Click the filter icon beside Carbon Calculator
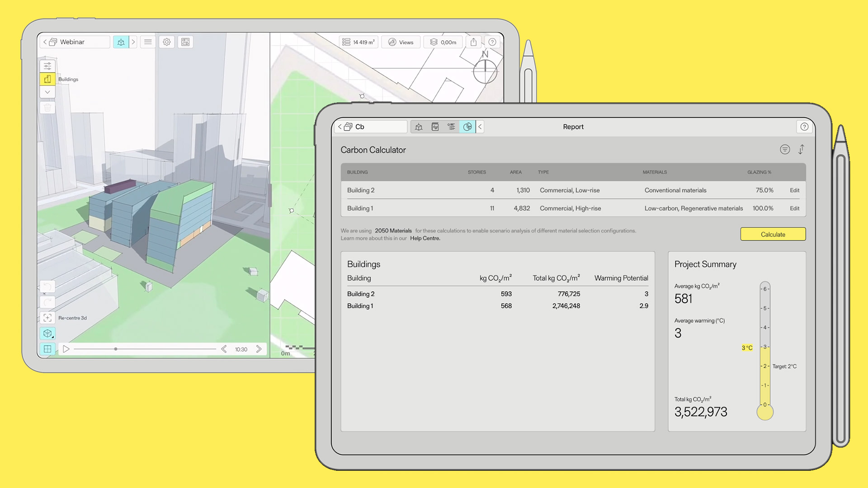The height and width of the screenshot is (488, 868). point(785,150)
